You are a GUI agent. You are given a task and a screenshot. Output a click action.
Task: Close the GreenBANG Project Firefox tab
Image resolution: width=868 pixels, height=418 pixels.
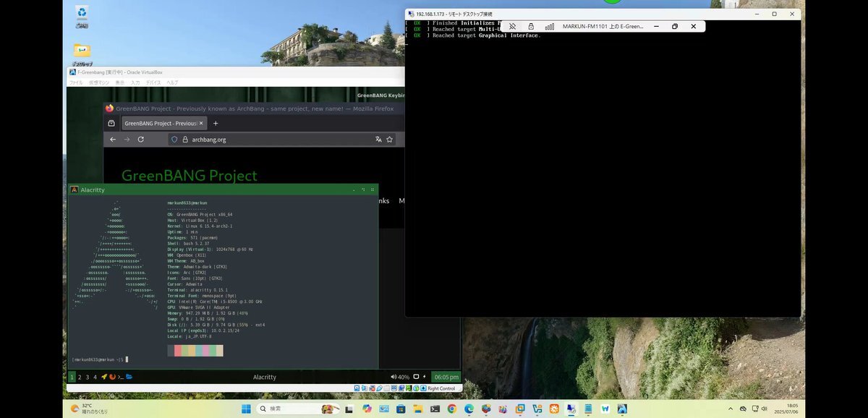[x=200, y=123]
